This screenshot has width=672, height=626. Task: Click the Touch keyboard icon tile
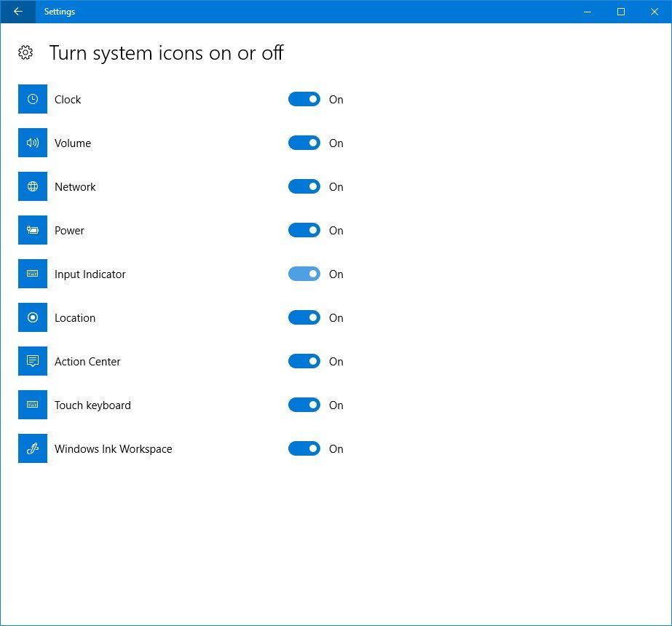(33, 405)
